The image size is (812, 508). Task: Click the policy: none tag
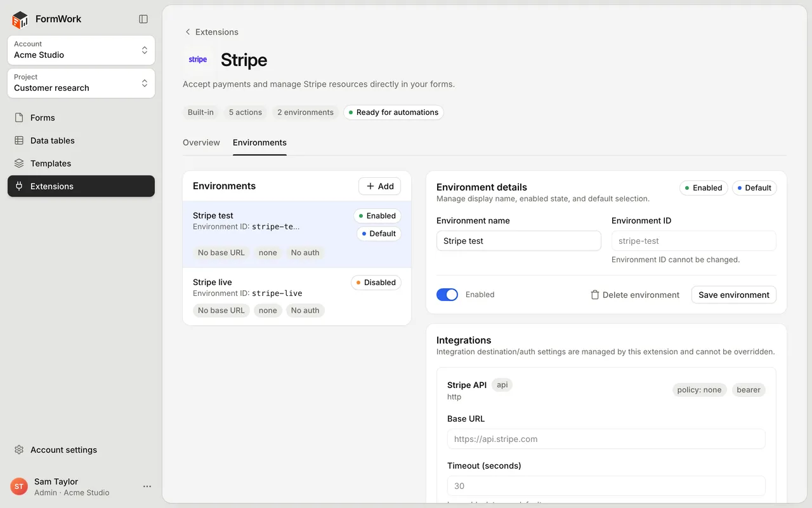[699, 390]
